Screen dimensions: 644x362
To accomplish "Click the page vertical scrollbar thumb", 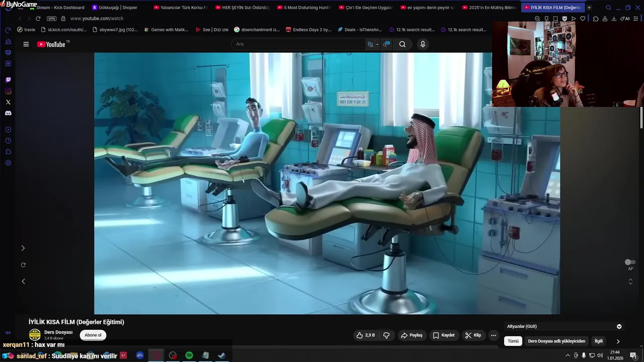I will tap(641, 118).
